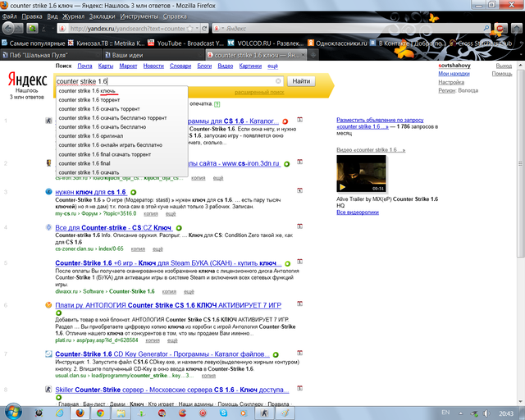Click the red ABP addon icon
This screenshot has height=420, width=525.
[x=500, y=29]
